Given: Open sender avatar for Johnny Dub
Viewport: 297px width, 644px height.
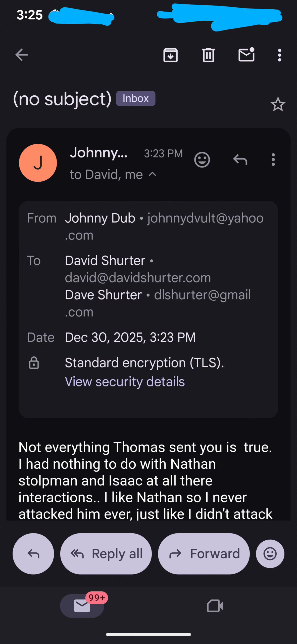Looking at the screenshot, I should (x=38, y=163).
